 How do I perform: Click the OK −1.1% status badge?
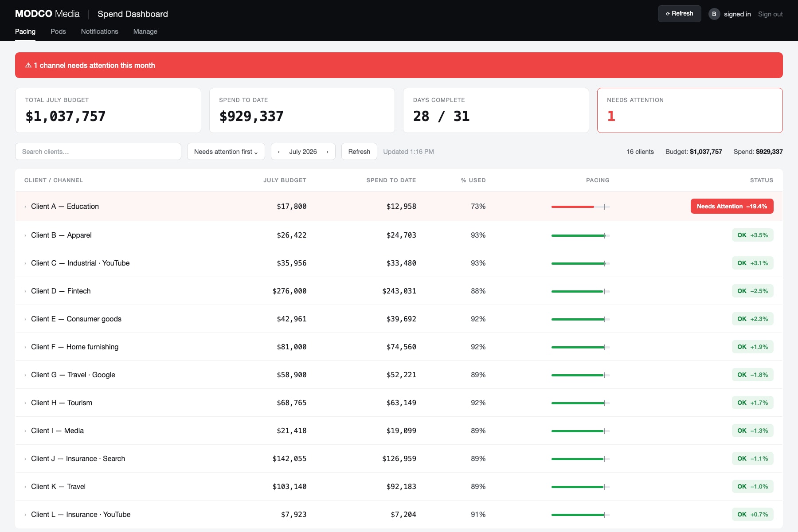[752, 458]
